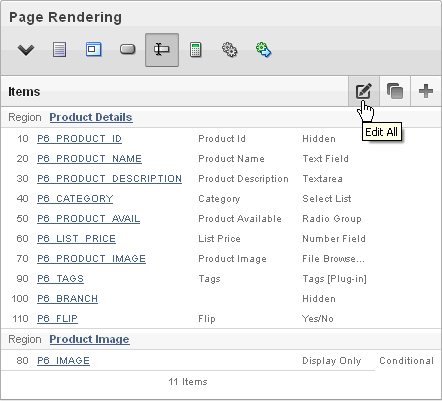Click the plus icon to create item
The height and width of the screenshot is (401, 442).
point(426,91)
